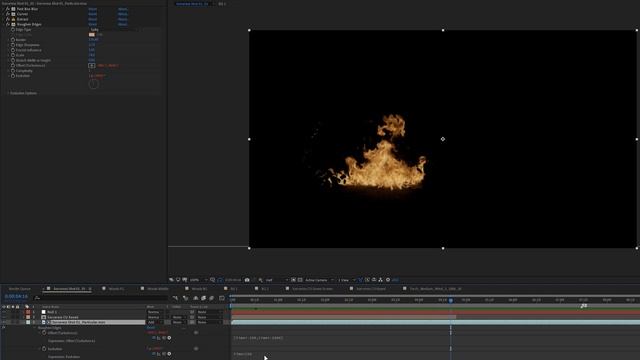Reset the Curves effect
Image resolution: width=640 pixels, height=360 pixels.
[x=93, y=14]
